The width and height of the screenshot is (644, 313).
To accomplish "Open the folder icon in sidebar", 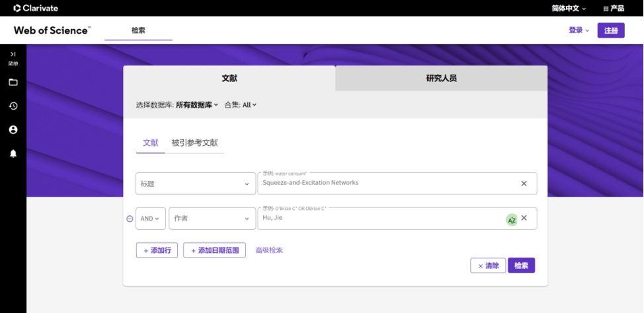I will click(x=13, y=83).
